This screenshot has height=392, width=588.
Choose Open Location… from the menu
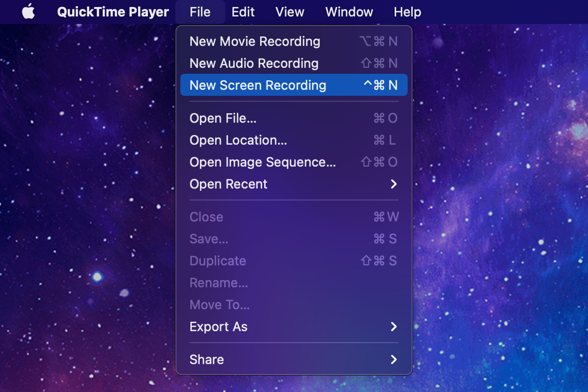coord(238,140)
